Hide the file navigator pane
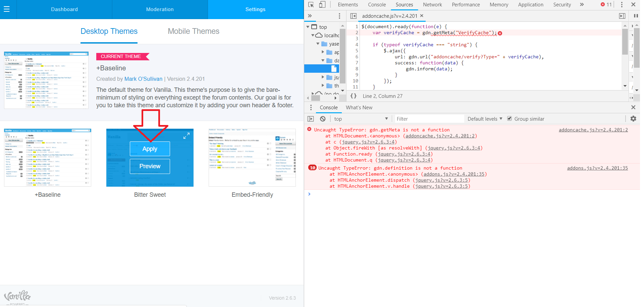The width and height of the screenshot is (644, 307). tap(353, 16)
